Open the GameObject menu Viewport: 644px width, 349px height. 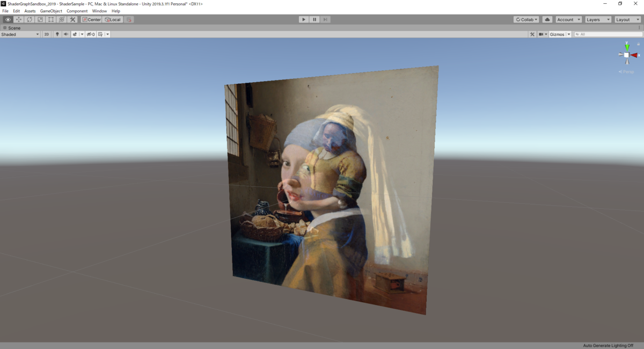(x=51, y=11)
